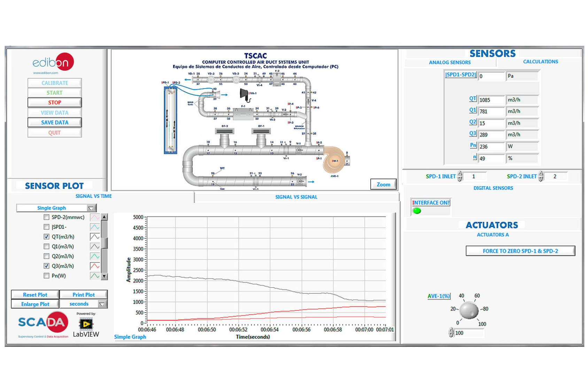Click the Q1(m3/h) plot line style icon

95,246
